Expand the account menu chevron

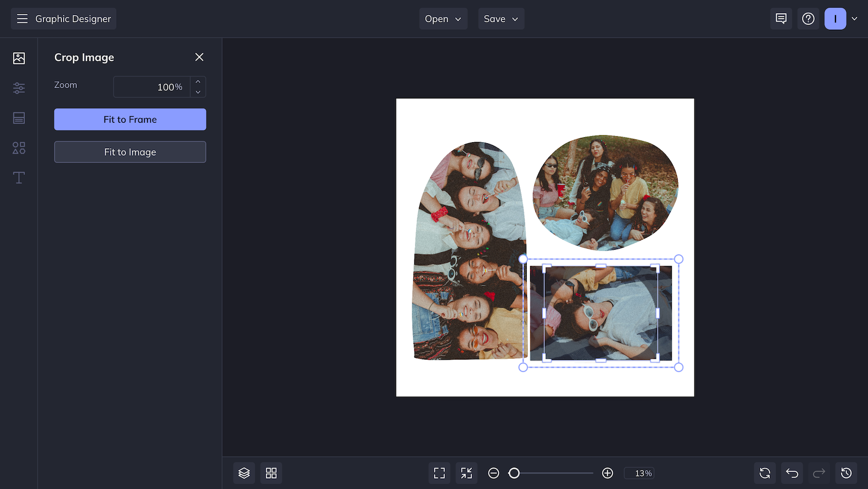coord(856,18)
